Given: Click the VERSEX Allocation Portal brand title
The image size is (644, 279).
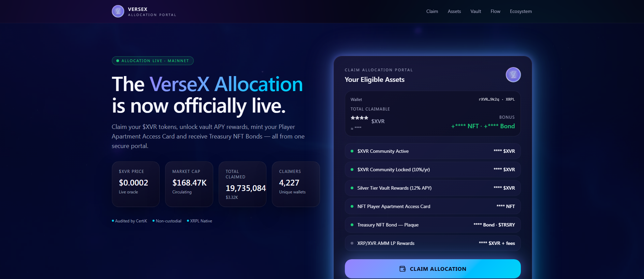Looking at the screenshot, I should pos(152,12).
